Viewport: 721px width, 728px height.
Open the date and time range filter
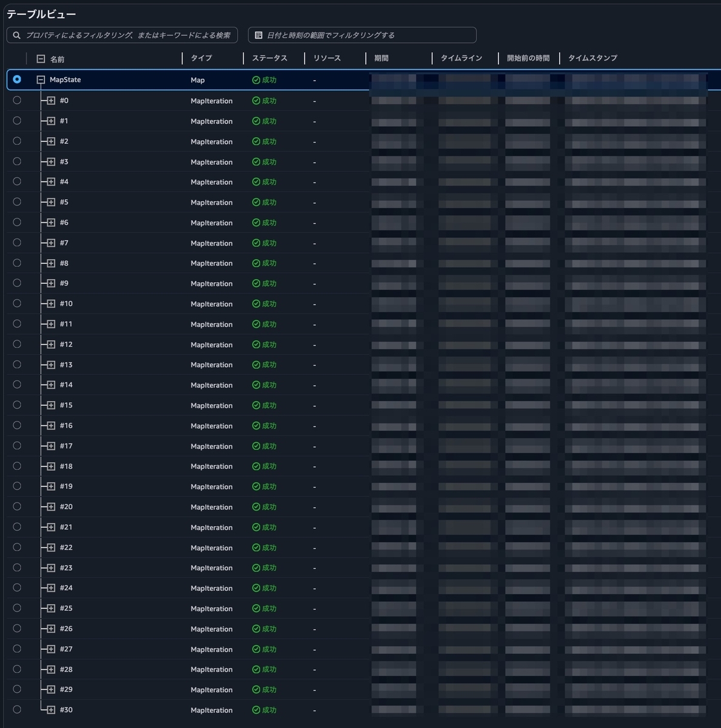coord(362,35)
